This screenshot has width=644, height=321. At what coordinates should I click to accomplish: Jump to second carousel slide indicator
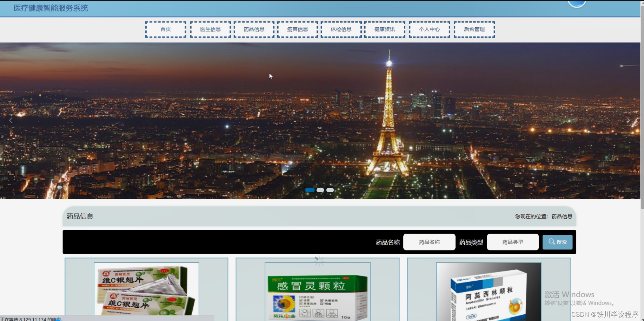pyautogui.click(x=320, y=190)
